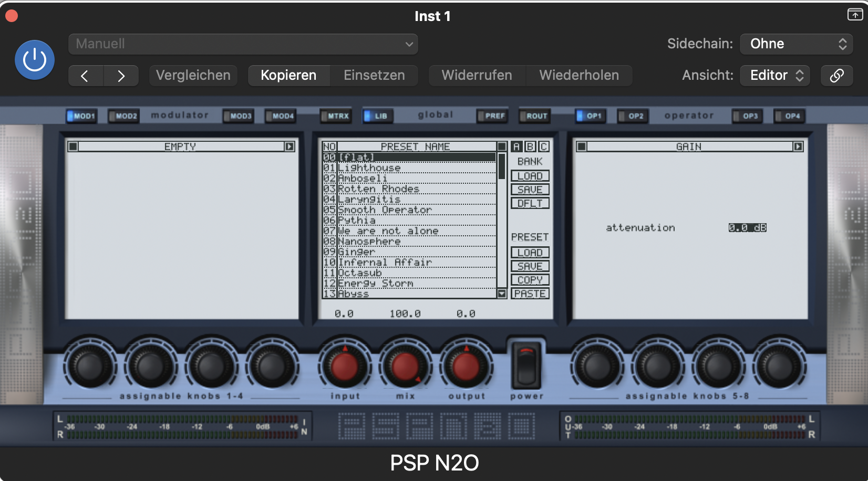Click the Widerrufen button
Image resolution: width=868 pixels, height=481 pixels.
click(477, 76)
